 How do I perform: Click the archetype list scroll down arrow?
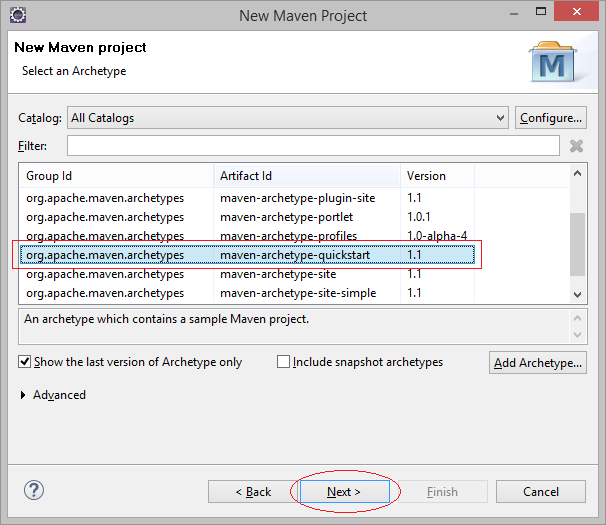coord(577,295)
